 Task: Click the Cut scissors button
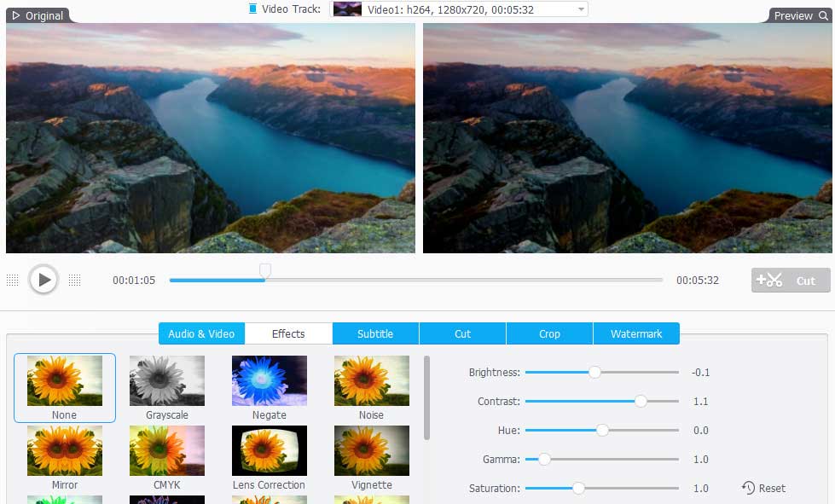(791, 280)
